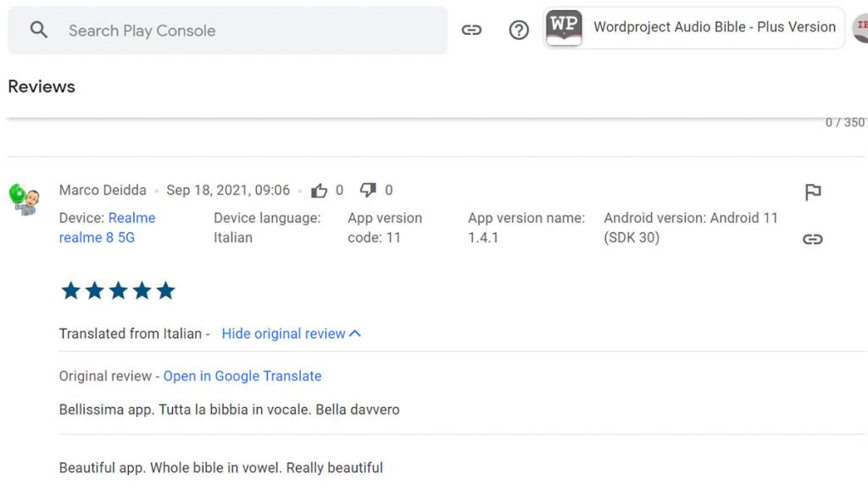The height and width of the screenshot is (496, 868).
Task: Click Marco Deidda's reviewer avatar
Action: 24,199
